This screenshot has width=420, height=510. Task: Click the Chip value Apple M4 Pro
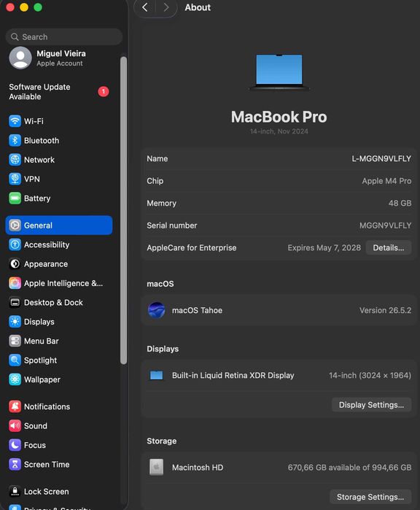click(386, 181)
